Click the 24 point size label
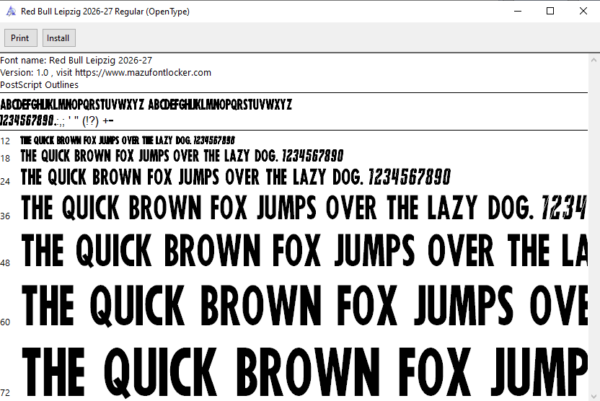This screenshot has height=401, width=600. (x=5, y=181)
